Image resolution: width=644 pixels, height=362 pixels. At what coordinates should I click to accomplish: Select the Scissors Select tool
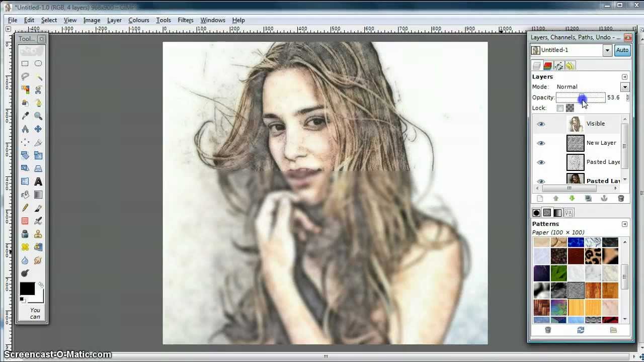pos(39,90)
